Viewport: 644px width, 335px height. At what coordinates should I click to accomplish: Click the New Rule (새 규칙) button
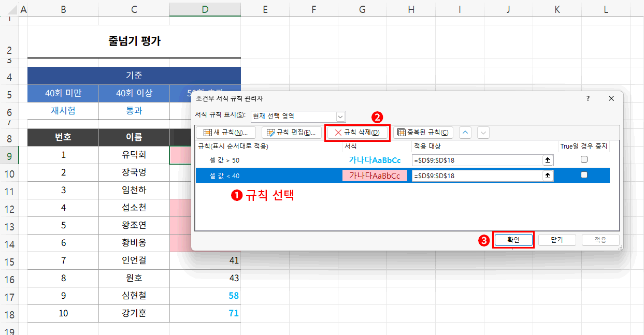226,133
